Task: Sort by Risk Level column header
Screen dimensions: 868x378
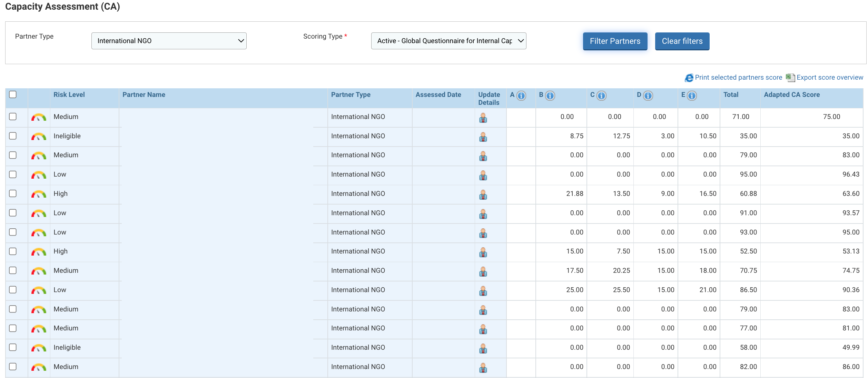Action: pyautogui.click(x=69, y=94)
